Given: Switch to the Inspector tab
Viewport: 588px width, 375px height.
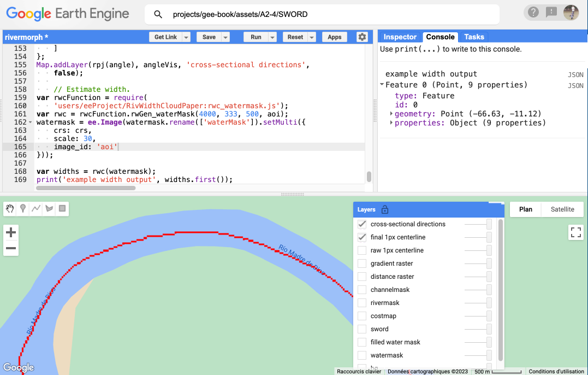Looking at the screenshot, I should (400, 37).
